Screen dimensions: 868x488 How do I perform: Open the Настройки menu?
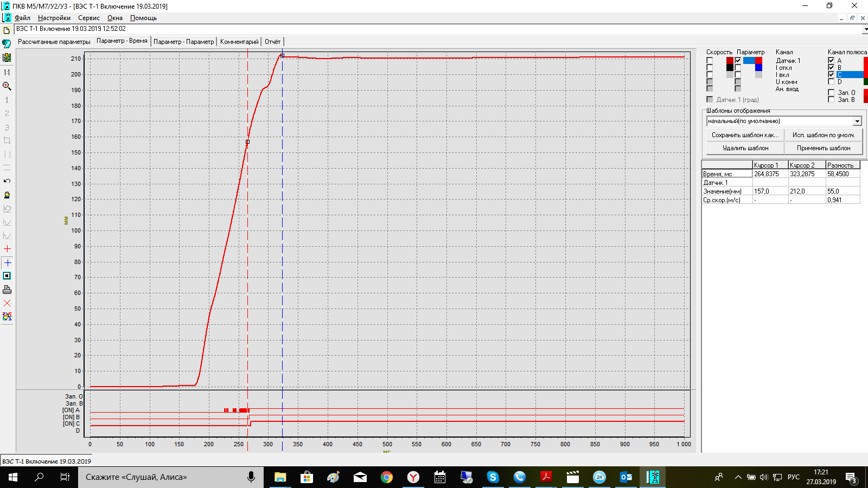click(54, 18)
